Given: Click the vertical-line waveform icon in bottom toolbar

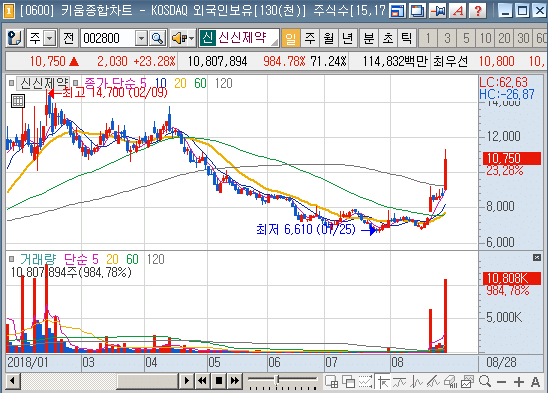Looking at the screenshot, I should (x=416, y=382).
